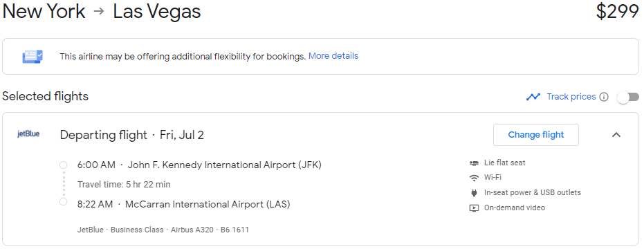This screenshot has height=249, width=644.
Task: Click the Track prices graph icon
Action: [x=533, y=97]
